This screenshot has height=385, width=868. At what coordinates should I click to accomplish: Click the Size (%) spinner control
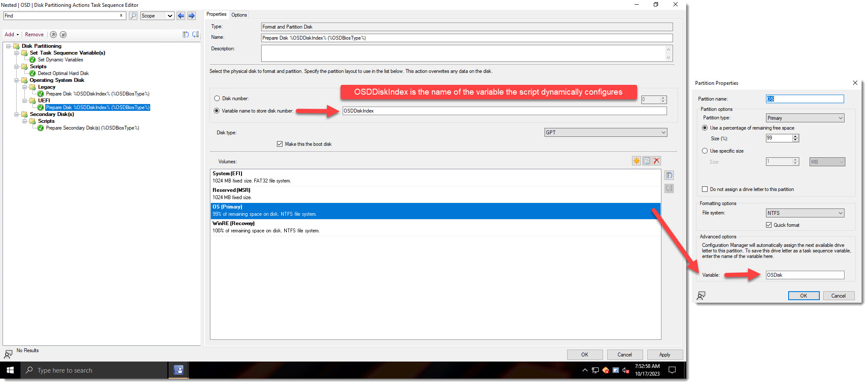click(795, 138)
